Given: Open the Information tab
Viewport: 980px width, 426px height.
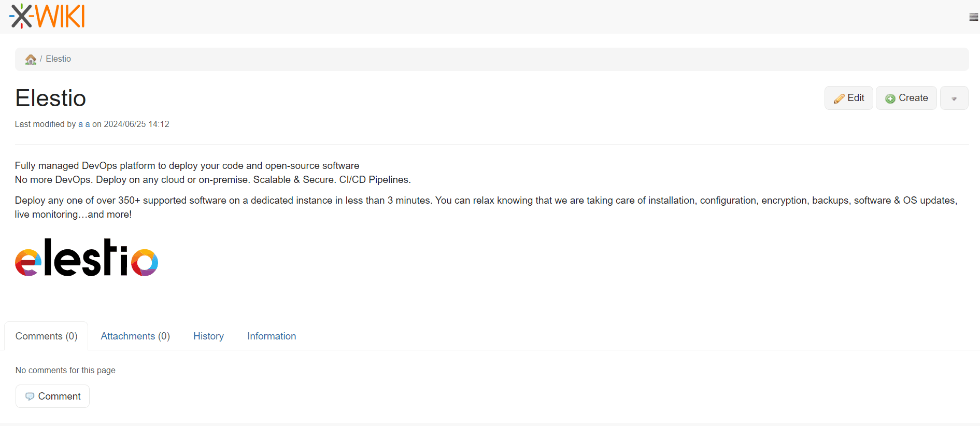Looking at the screenshot, I should click(272, 336).
